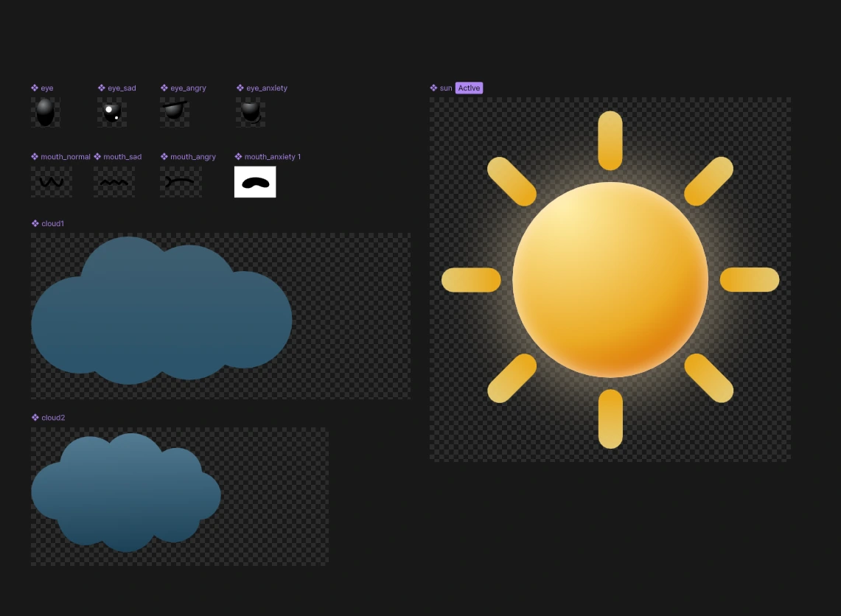Screen dimensions: 841x616
Task: Click the 'sun' component label
Action: click(x=446, y=88)
